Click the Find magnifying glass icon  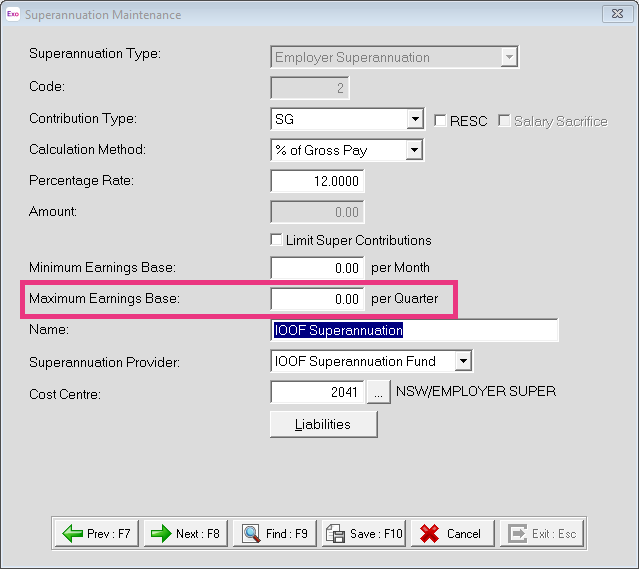coord(251,534)
